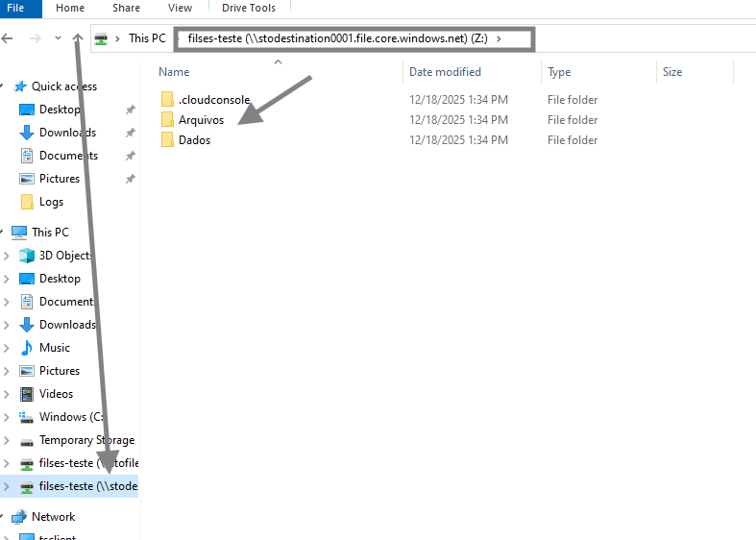The width and height of the screenshot is (756, 540).
Task: Switch to the View ribbon tab
Action: (x=180, y=8)
